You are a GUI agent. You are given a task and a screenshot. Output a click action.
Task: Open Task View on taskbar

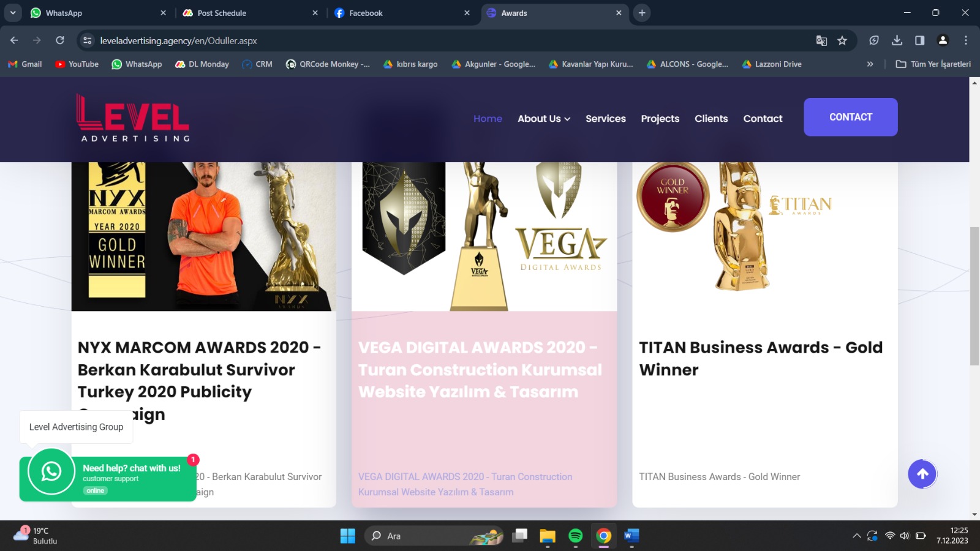pyautogui.click(x=520, y=536)
